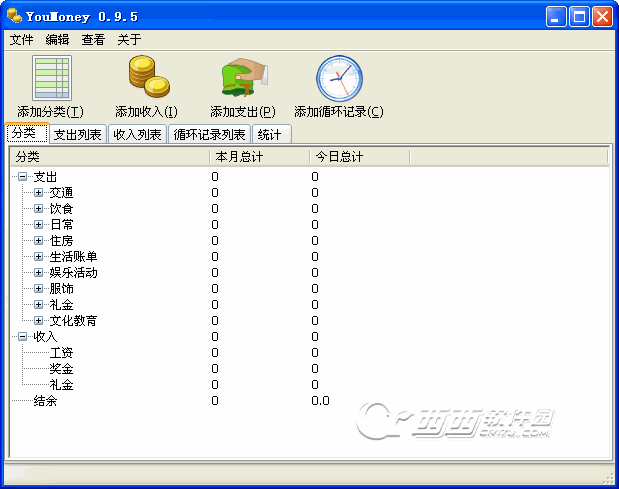Viewport: 619px width, 489px height.
Task: Switch to the 分类 tab
Action: [x=27, y=133]
